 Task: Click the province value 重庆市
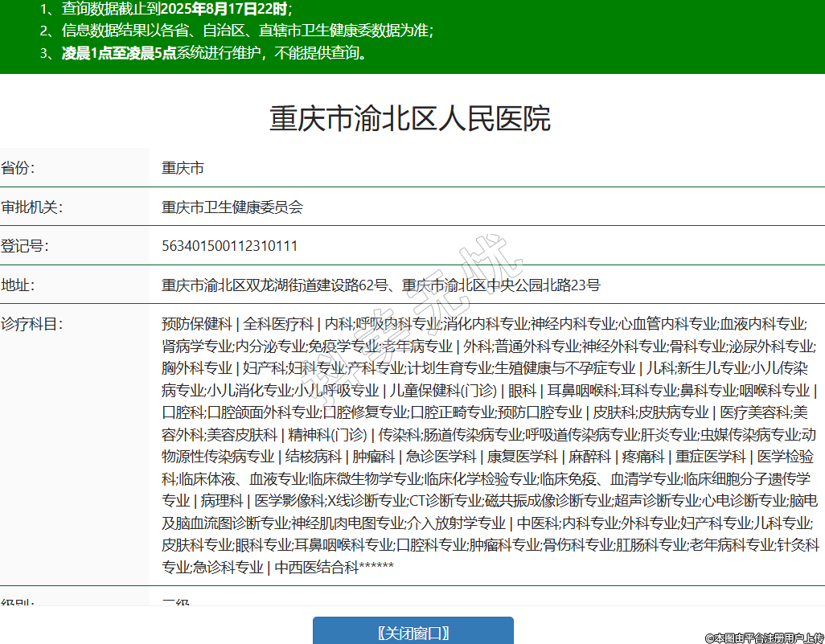click(183, 168)
